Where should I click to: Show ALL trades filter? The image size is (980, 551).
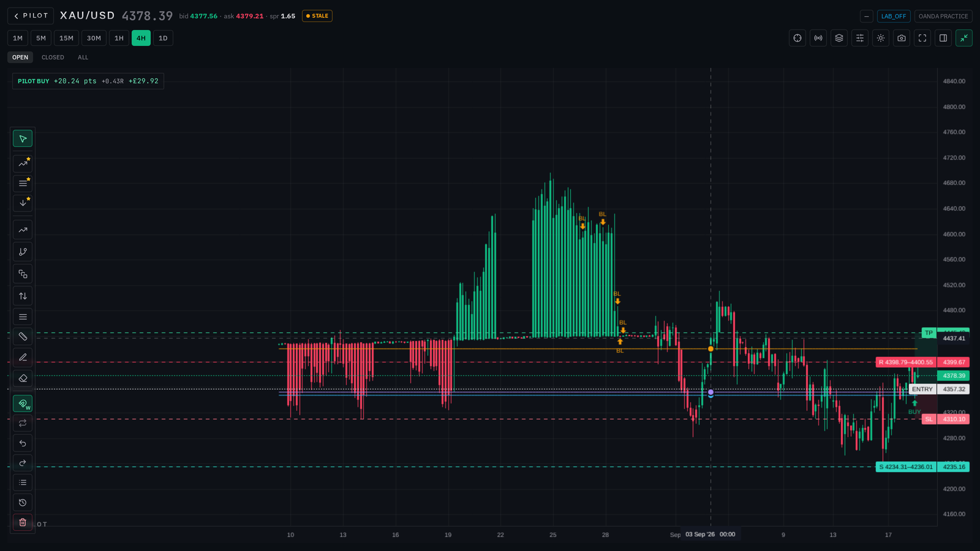(83, 58)
